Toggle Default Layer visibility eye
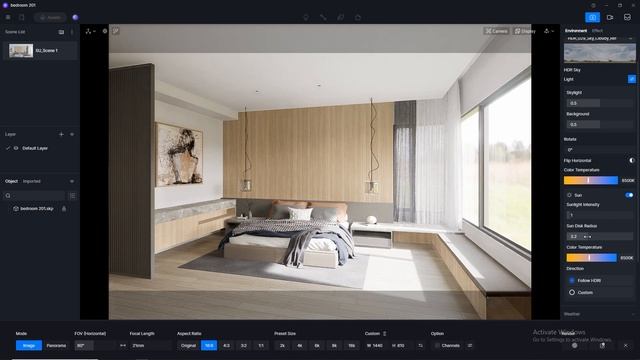Viewport: 640px width, 360px height. point(16,148)
